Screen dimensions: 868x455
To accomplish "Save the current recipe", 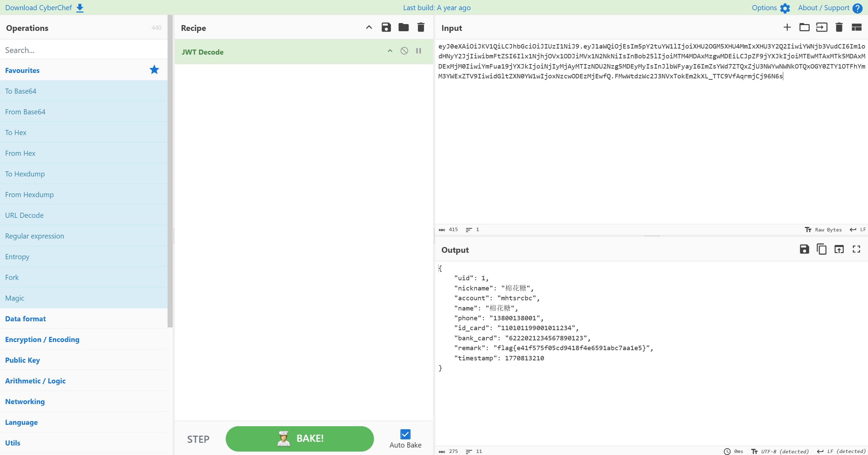I will 386,27.
